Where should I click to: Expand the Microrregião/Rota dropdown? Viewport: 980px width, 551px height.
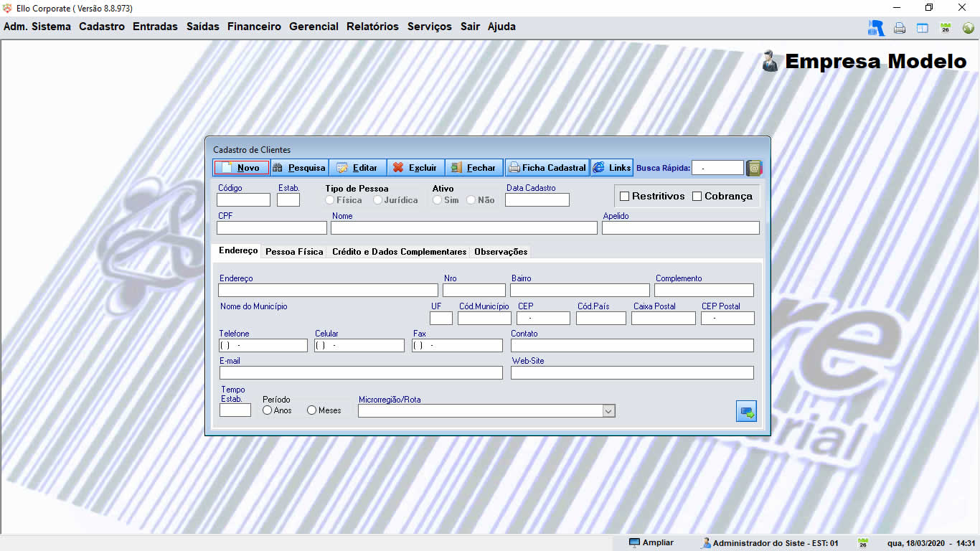pyautogui.click(x=608, y=411)
